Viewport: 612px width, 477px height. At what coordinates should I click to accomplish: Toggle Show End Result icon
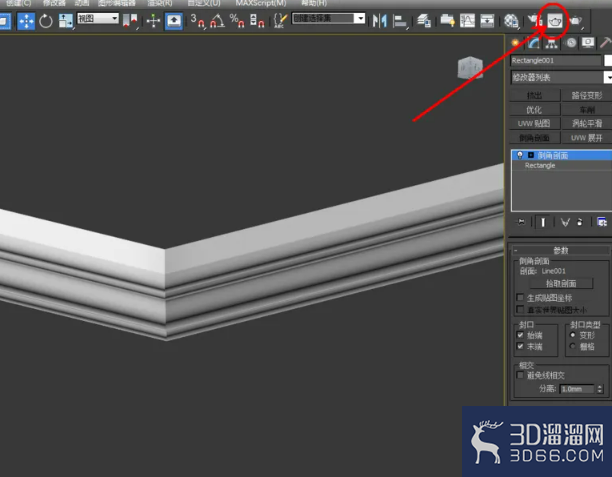tap(543, 222)
